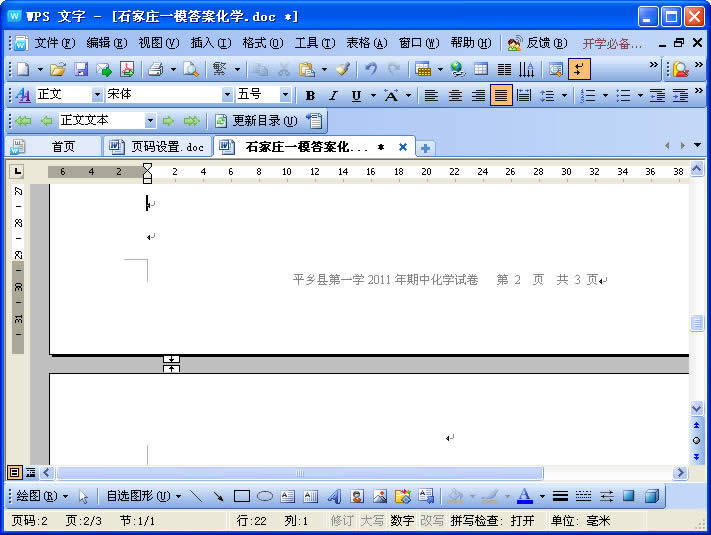The image size is (711, 535).
Task: Click the Italic formatting icon
Action: (x=333, y=95)
